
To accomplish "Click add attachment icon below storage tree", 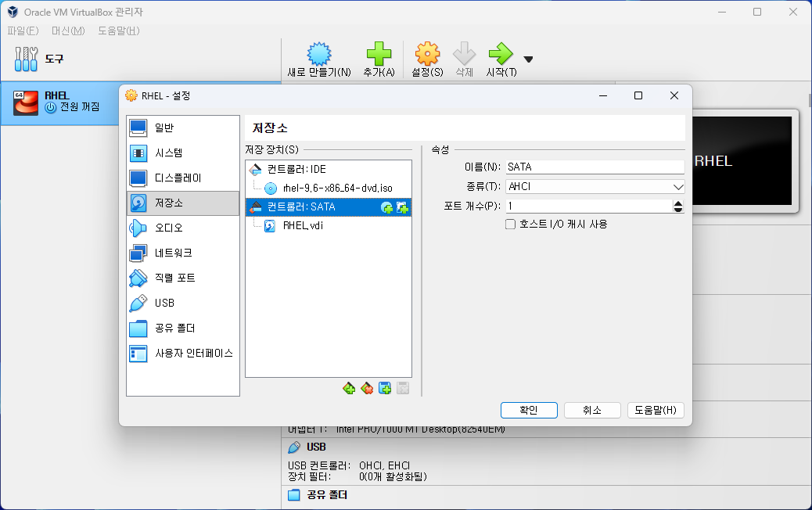I will coord(385,388).
